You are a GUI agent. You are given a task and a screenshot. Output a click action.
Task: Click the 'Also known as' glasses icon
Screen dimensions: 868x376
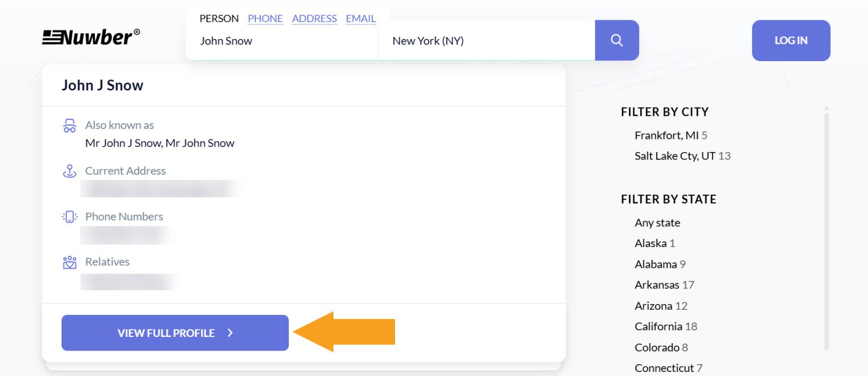click(69, 125)
